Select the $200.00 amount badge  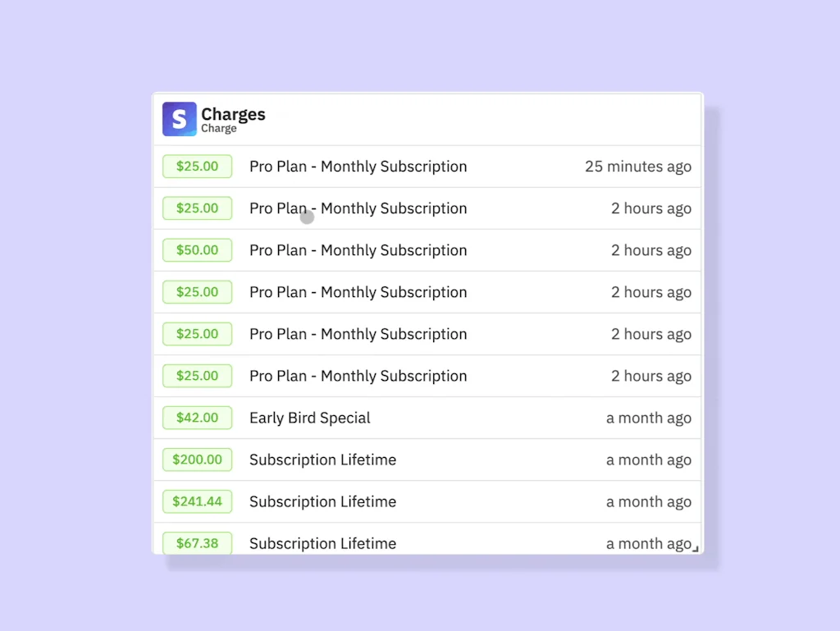pos(197,460)
